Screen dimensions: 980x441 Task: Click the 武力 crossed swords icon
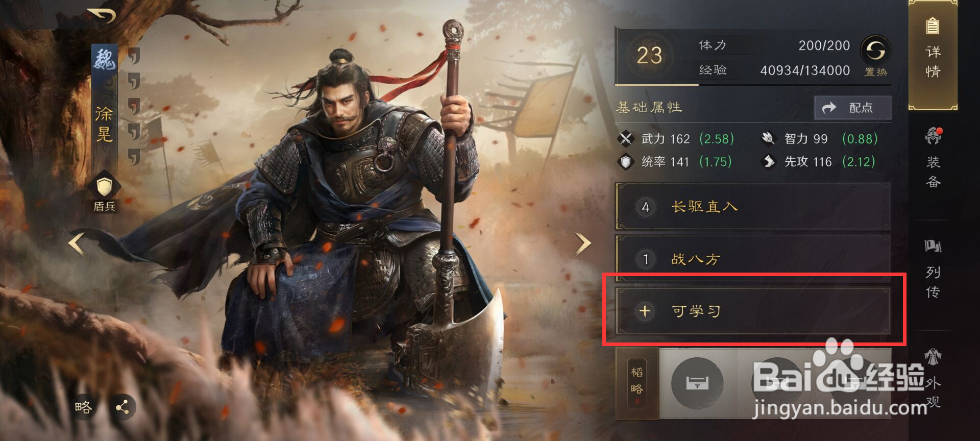tap(625, 139)
